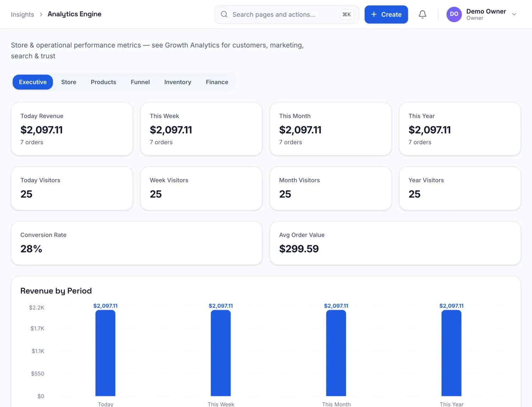
Task: Open the This Week revenue card
Action: coord(201,129)
